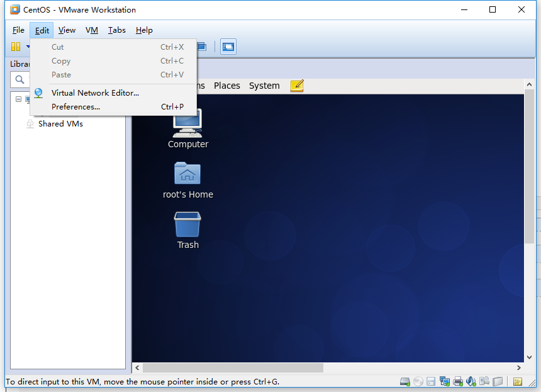Open the dropdown arrow next to Suspend button

(28, 47)
